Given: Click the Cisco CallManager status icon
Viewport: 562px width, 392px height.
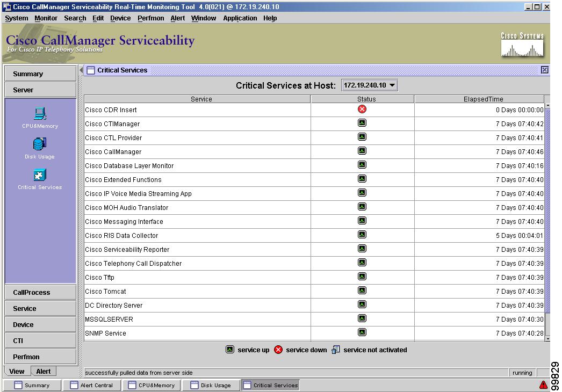Looking at the screenshot, I should tap(362, 151).
